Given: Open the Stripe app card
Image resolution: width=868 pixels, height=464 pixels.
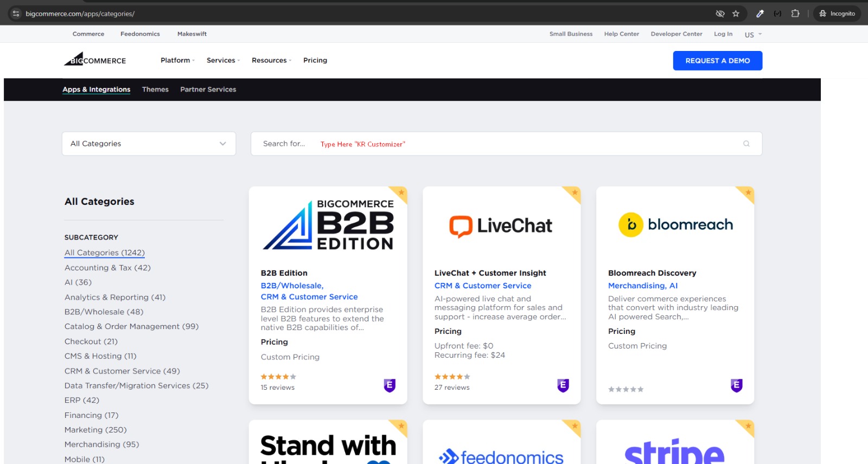Looking at the screenshot, I should 675,442.
